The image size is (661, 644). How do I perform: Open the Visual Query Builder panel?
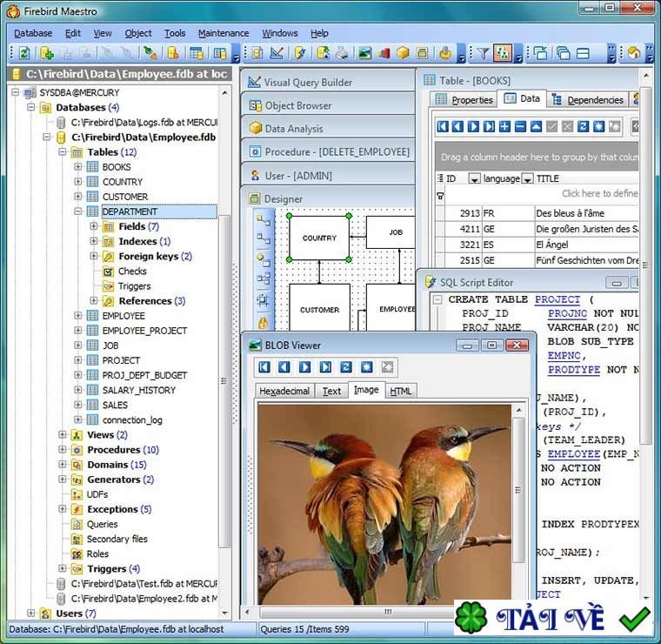point(308,83)
